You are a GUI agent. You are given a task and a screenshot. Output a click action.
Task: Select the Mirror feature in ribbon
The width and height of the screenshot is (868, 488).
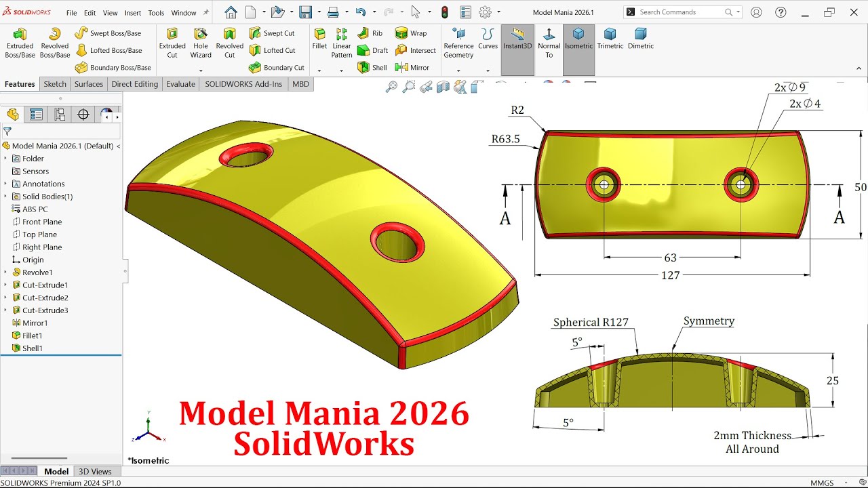click(x=412, y=68)
